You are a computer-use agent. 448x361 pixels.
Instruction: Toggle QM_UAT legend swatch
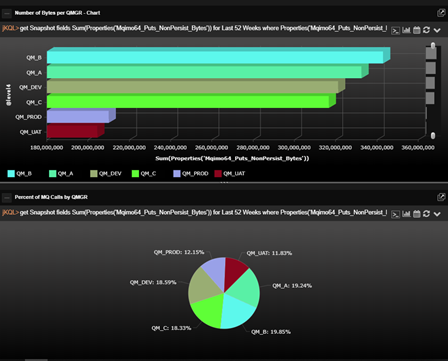(218, 174)
